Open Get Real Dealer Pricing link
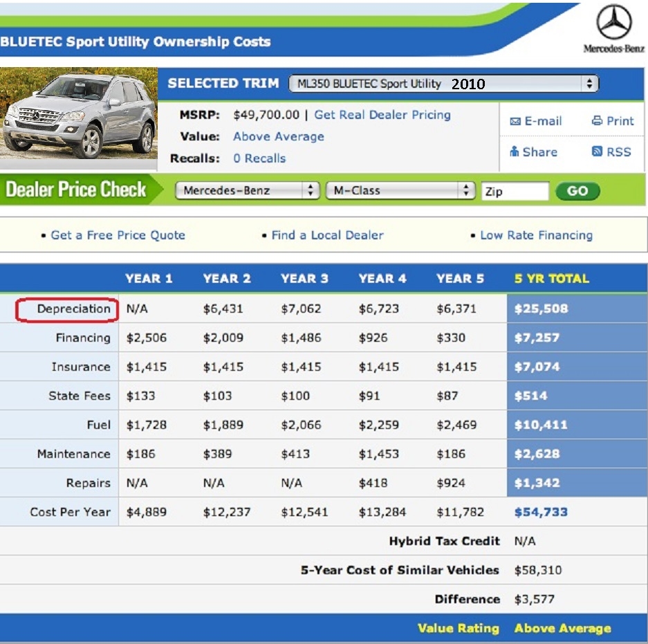 (382, 115)
